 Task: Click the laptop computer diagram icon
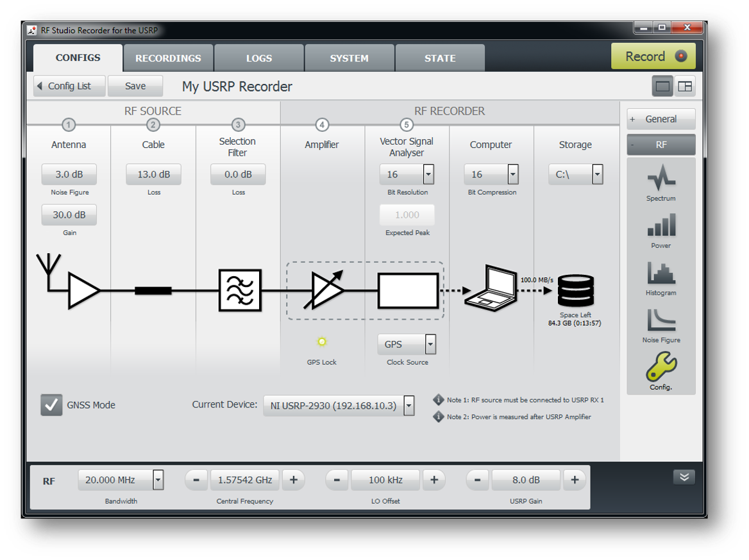pos(491,286)
